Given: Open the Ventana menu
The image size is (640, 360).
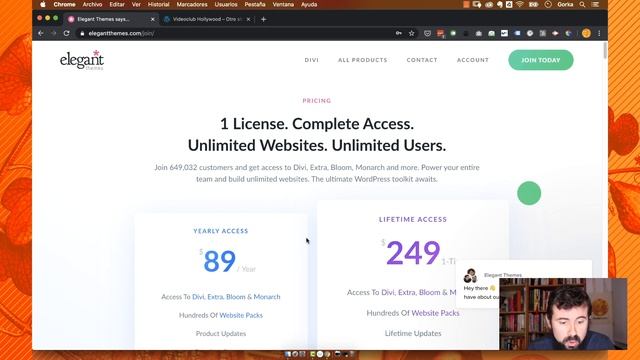Looking at the screenshot, I should (283, 4).
